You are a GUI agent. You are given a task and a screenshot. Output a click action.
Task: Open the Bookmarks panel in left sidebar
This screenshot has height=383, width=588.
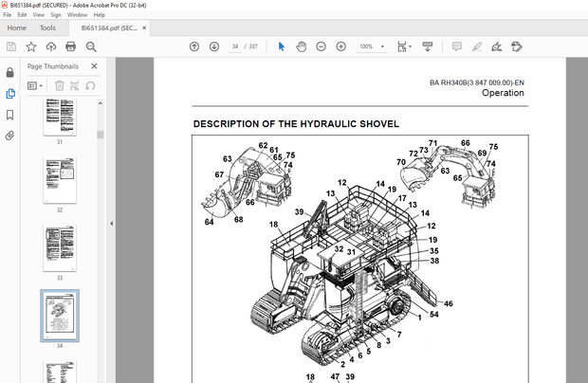click(10, 114)
